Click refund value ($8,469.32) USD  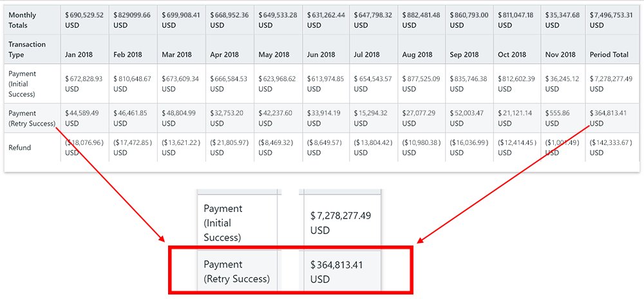[276, 148]
